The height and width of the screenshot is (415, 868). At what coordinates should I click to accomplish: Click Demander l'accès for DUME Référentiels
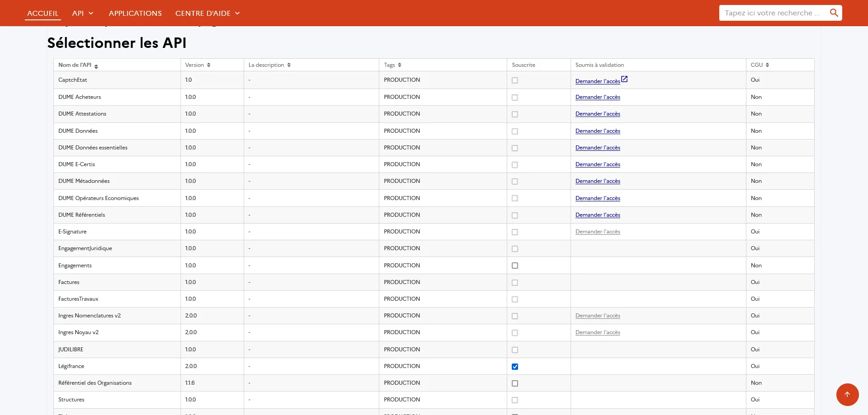click(x=598, y=215)
